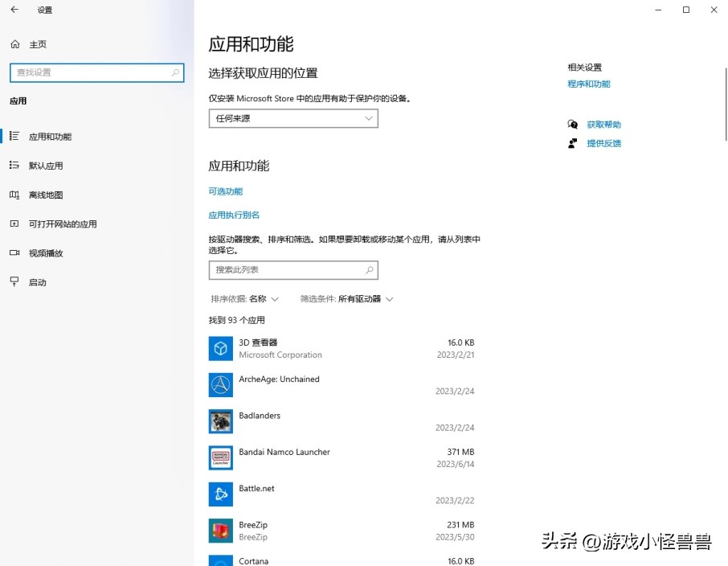The height and width of the screenshot is (566, 728).
Task: Open the 任何来源 app source dropdown
Action: 293,118
